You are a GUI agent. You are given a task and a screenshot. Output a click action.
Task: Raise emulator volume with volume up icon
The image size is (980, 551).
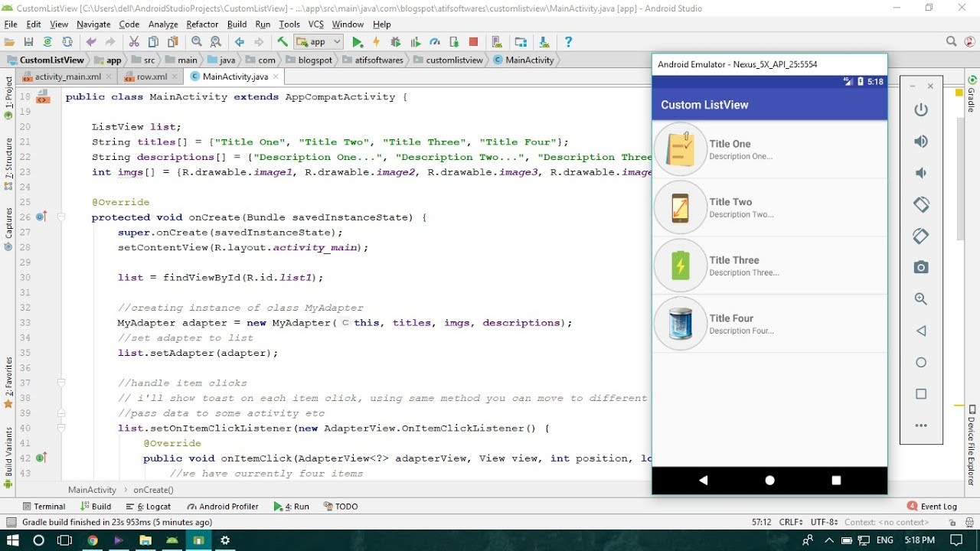(x=921, y=142)
